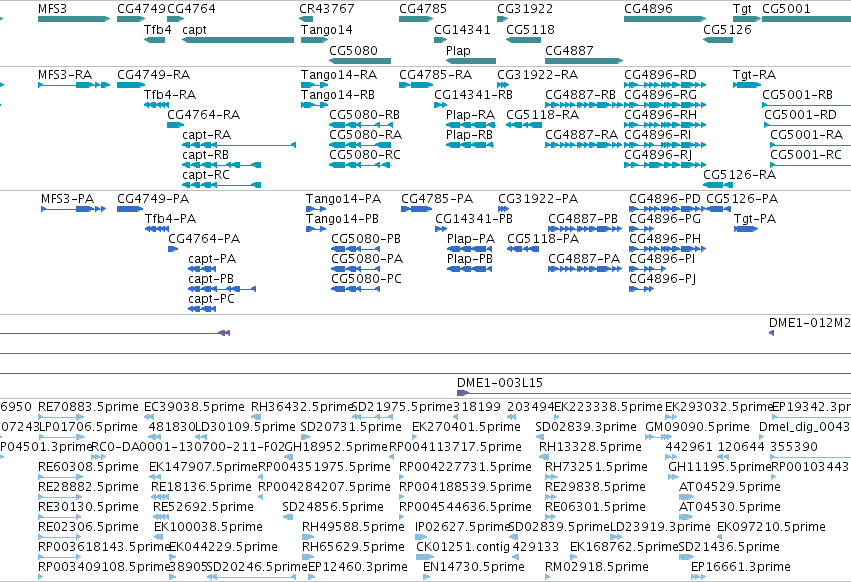Screen dimensions: 851x582
Task: Select the capt-RB transcript
Action: (x=221, y=165)
